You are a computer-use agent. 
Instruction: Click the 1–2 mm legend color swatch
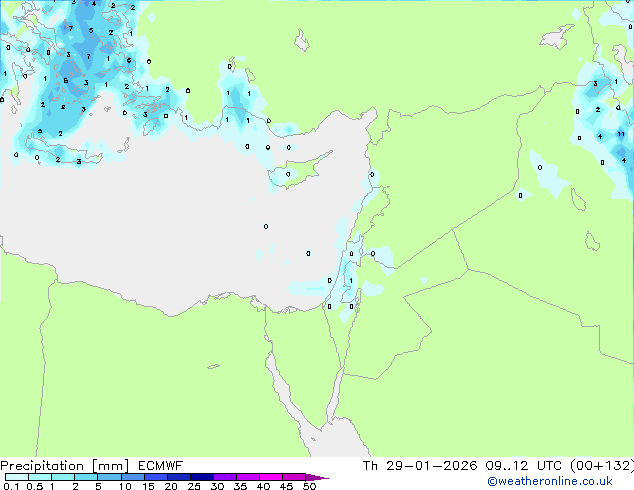(63, 477)
